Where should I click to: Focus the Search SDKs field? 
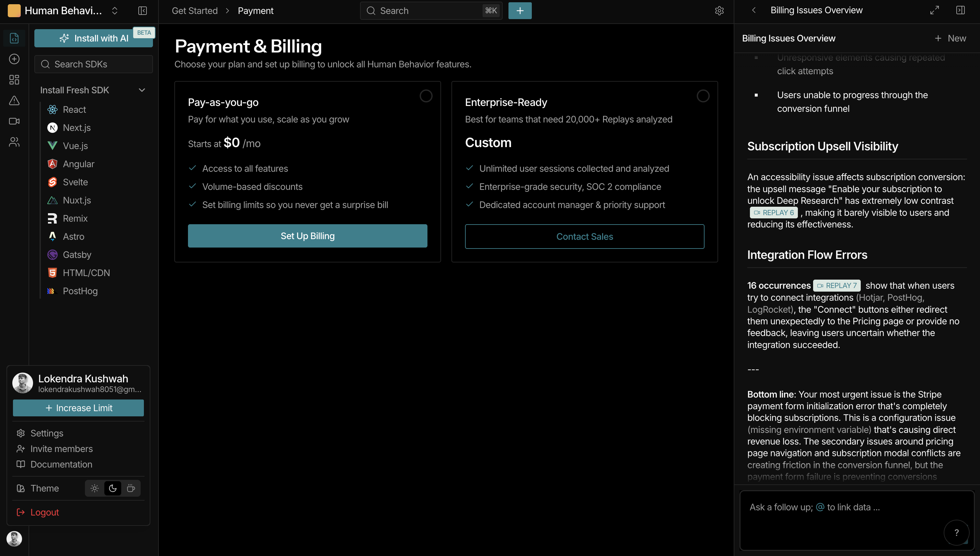(x=94, y=64)
